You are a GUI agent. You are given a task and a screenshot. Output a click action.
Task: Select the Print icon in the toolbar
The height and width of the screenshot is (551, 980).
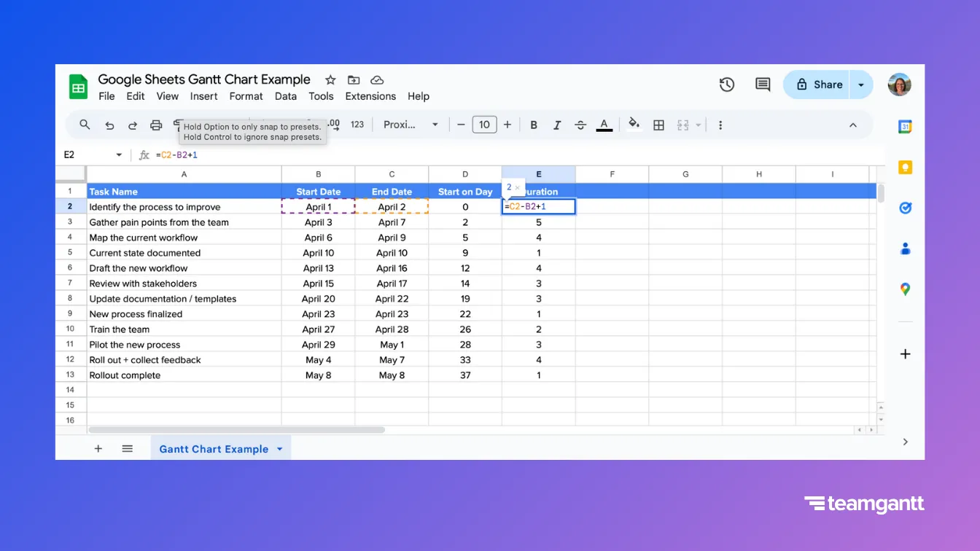click(x=155, y=125)
